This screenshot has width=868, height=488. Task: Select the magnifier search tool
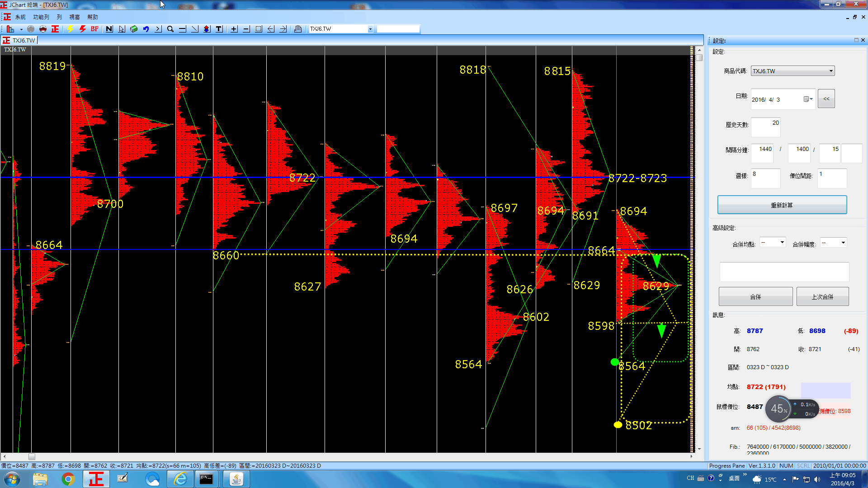(x=170, y=29)
